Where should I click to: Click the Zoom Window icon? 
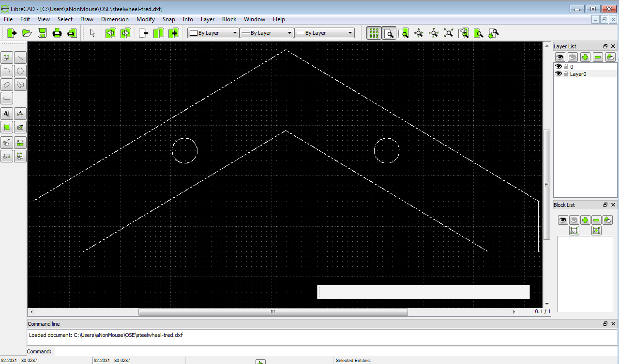click(x=478, y=33)
